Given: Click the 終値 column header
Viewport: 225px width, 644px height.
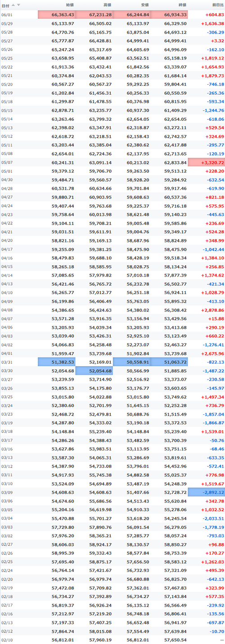Looking at the screenshot, I should click(x=182, y=5).
